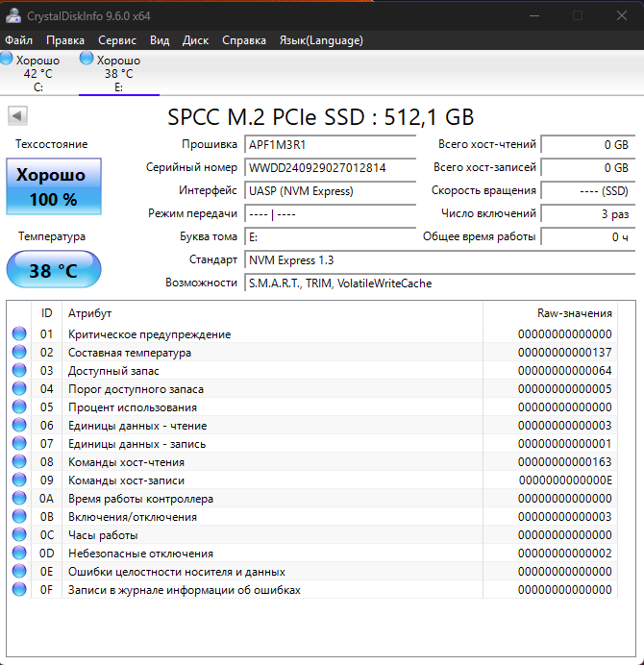Click the Прошивка field showing APF1M3R1
Image resolution: width=644 pixels, height=665 pixels.
click(x=331, y=145)
